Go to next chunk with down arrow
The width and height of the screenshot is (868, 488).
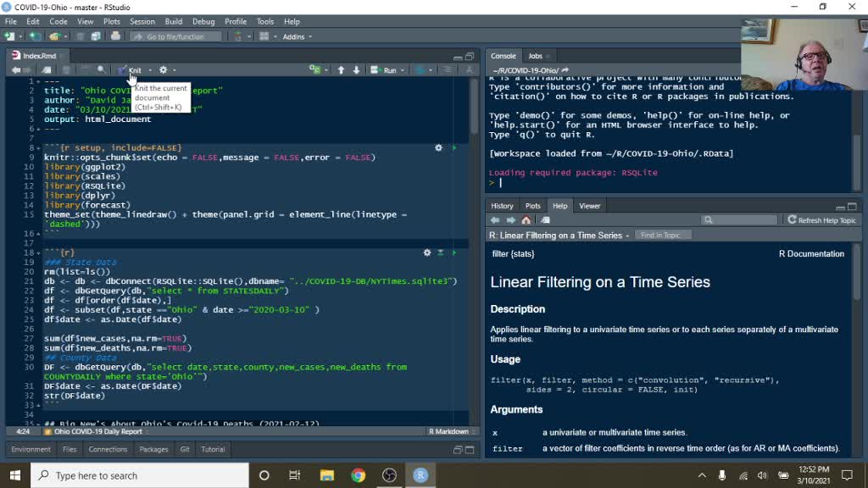[x=357, y=70]
